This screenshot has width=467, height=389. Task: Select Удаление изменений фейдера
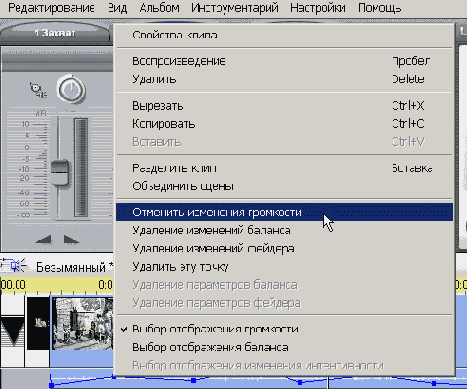pyautogui.click(x=284, y=249)
